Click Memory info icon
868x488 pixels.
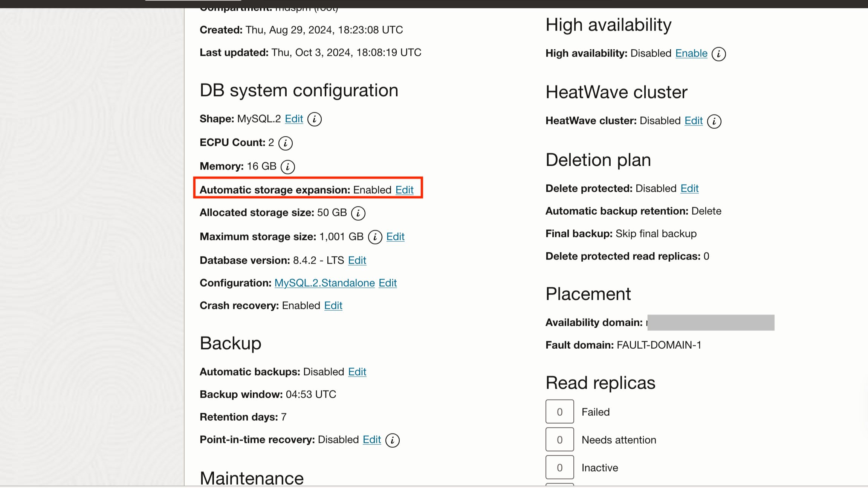pos(288,167)
